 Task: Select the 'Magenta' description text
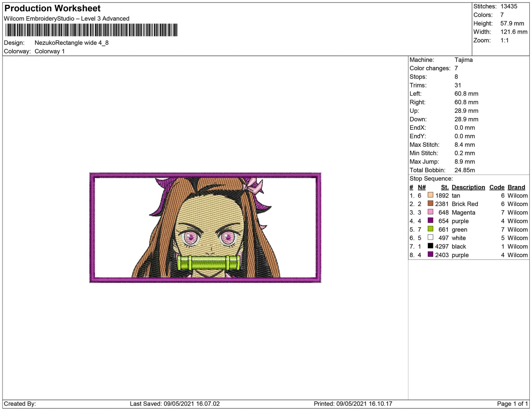click(463, 213)
